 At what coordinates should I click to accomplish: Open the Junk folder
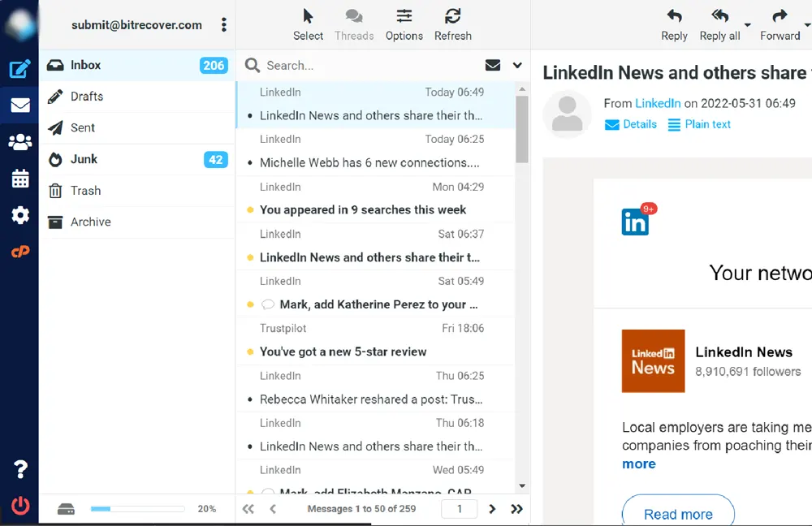pos(136,159)
